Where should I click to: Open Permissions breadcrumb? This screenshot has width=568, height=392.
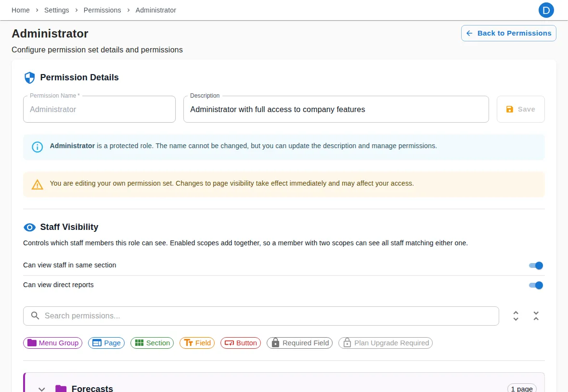pos(102,10)
